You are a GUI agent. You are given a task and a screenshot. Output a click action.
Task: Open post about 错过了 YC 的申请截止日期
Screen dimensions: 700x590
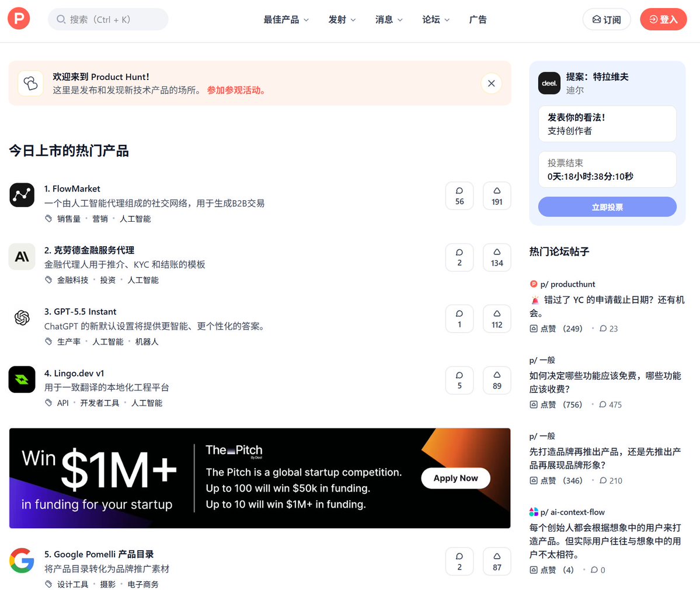click(607, 306)
